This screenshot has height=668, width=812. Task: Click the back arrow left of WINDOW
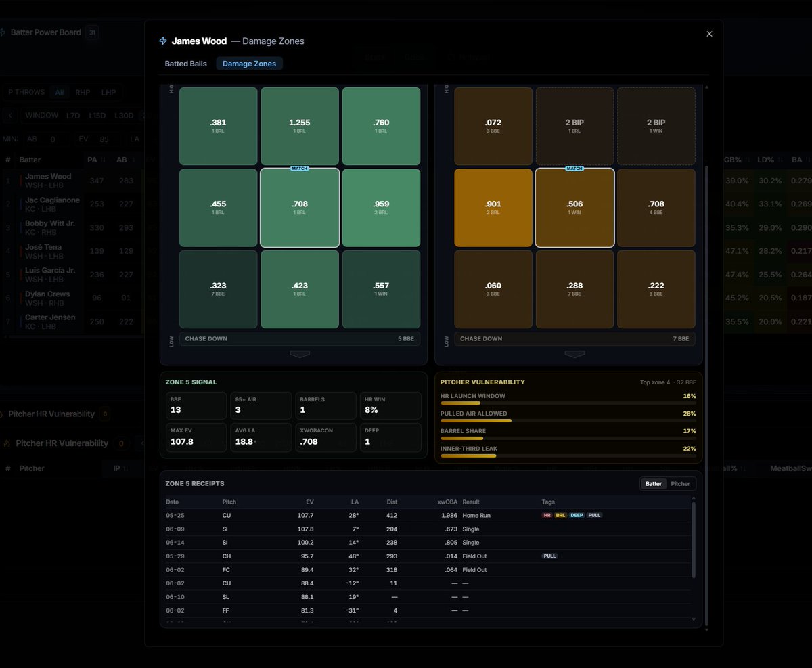12,116
